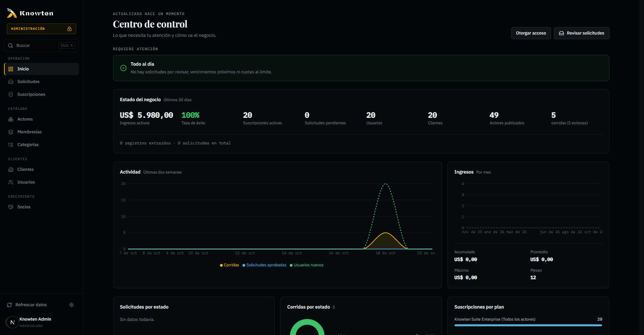This screenshot has width=644, height=335.
Task: Open the Categorías tree icon
Action: click(x=11, y=145)
